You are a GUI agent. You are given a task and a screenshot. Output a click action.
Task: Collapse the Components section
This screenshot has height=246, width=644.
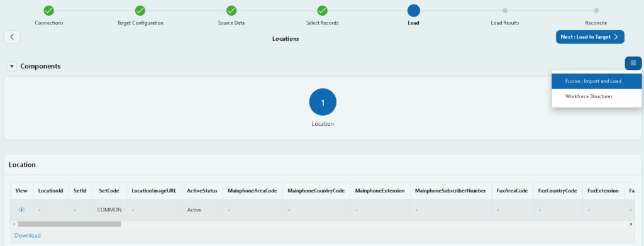(x=12, y=66)
